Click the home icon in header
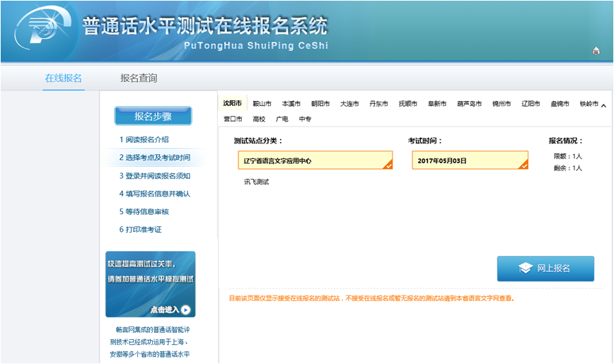Viewport: 614px width, 364px height. tap(596, 50)
